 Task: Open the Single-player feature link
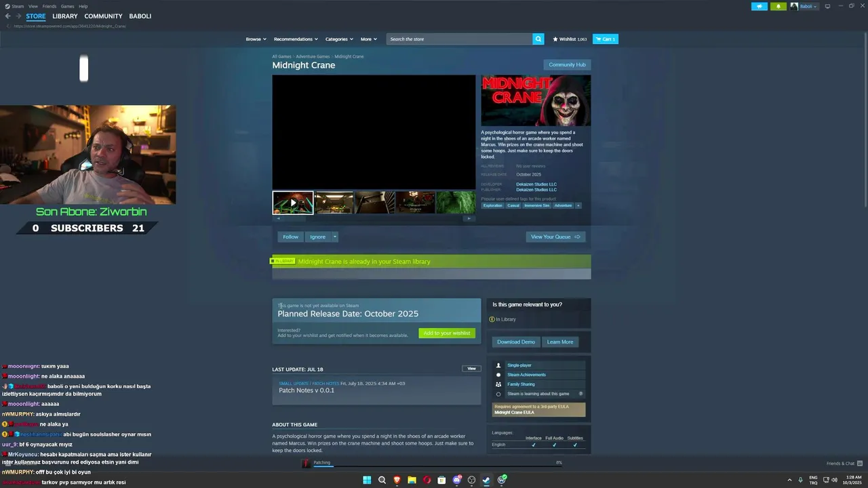[x=519, y=365]
